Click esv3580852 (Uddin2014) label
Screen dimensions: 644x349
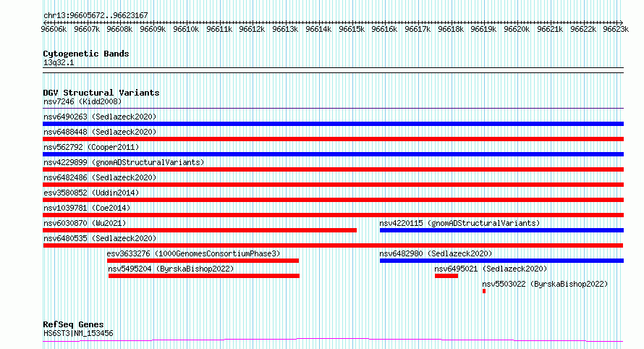click(x=91, y=193)
